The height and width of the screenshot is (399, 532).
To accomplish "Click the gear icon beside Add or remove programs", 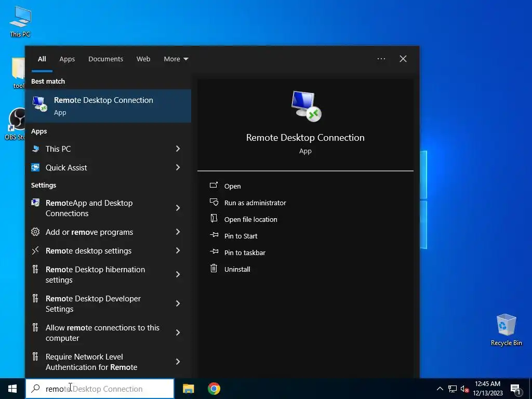I will (x=35, y=232).
